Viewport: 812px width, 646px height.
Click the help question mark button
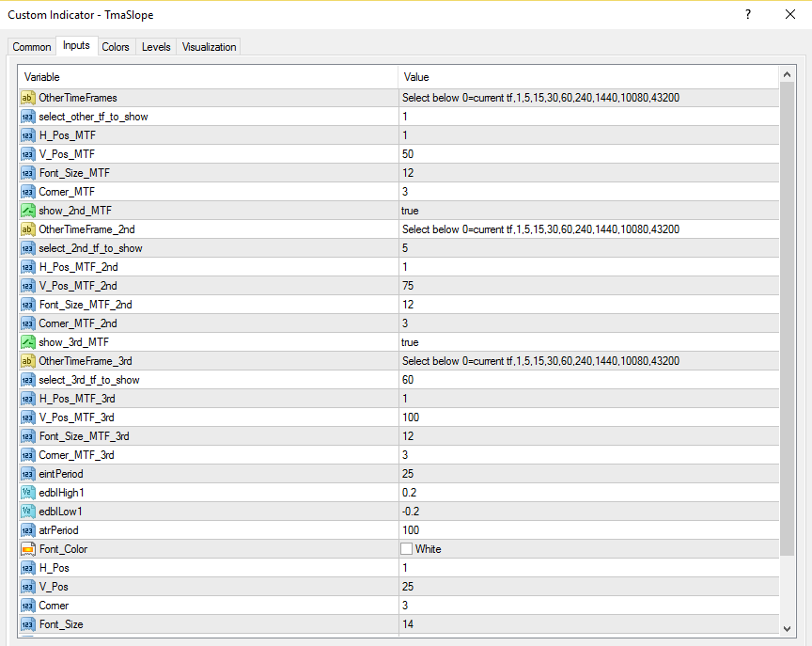748,14
